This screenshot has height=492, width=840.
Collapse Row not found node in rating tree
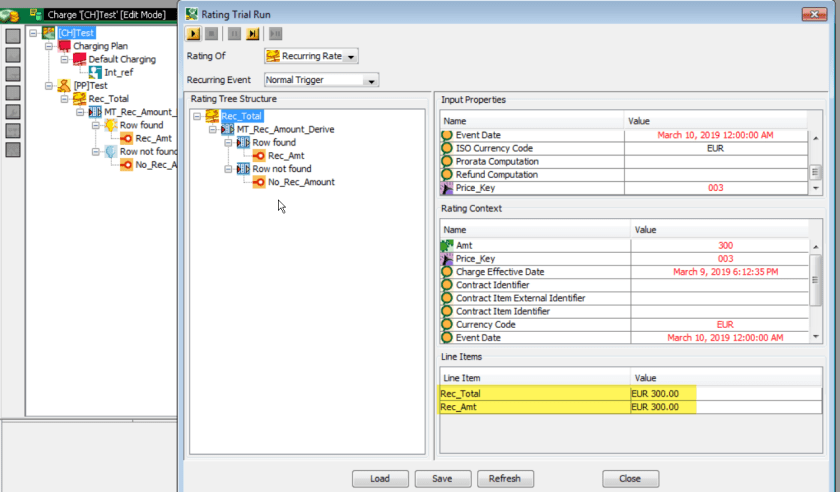(228, 169)
